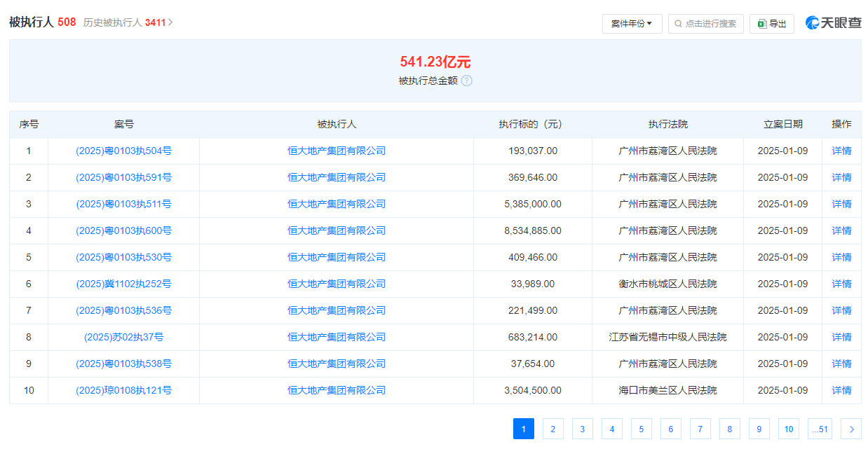The height and width of the screenshot is (449, 868).
Task: Go to page 6
Action: pos(671,429)
